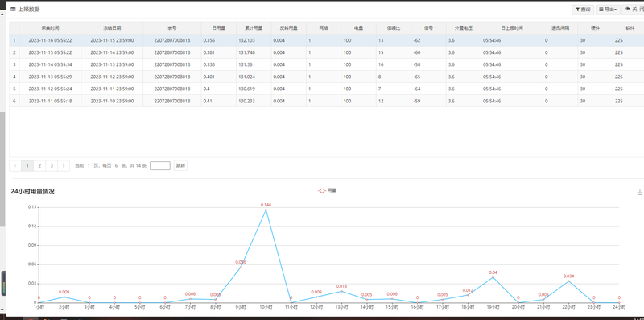Click the signal value -65 cell
644x320 pixels.
point(428,77)
